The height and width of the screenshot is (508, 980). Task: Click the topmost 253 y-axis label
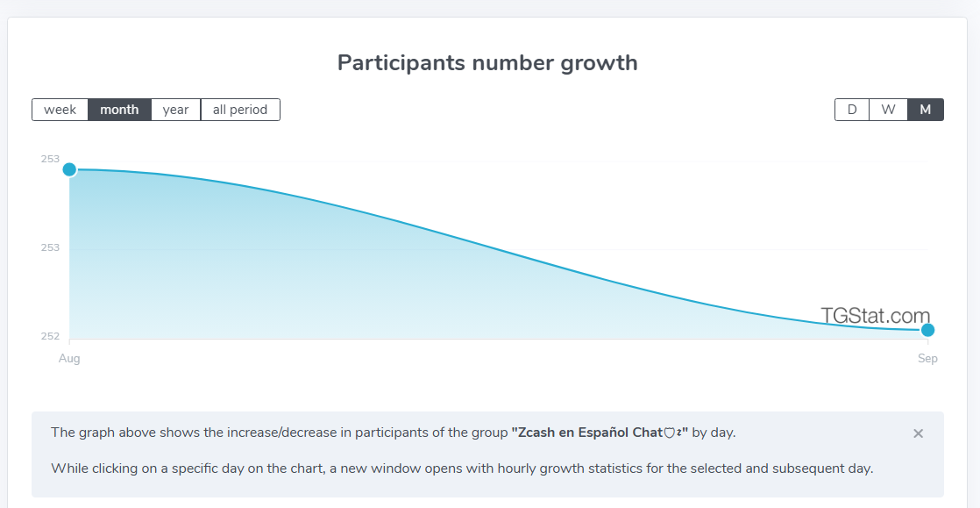[x=50, y=159]
